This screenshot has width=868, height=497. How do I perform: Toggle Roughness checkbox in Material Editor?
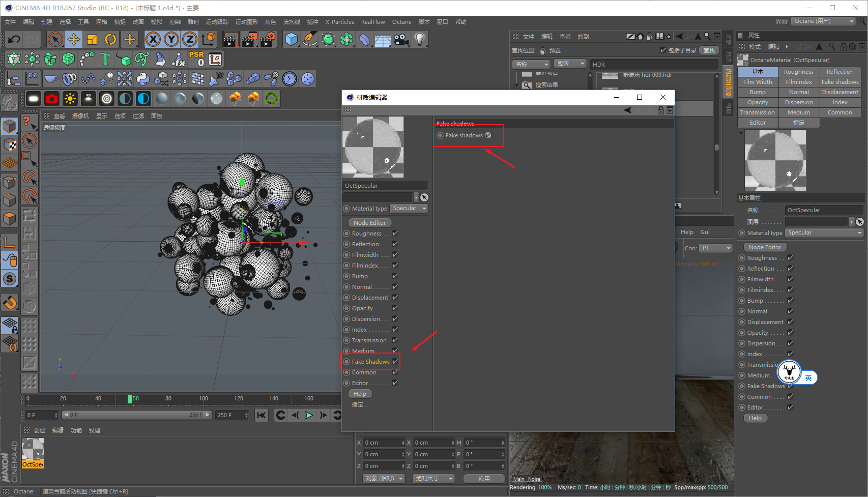395,233
